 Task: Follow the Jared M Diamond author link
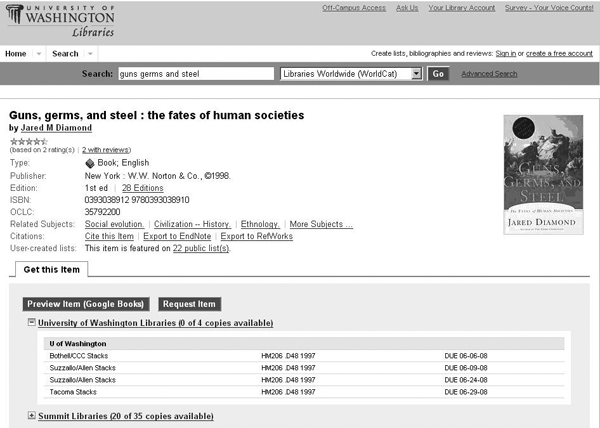coord(56,128)
